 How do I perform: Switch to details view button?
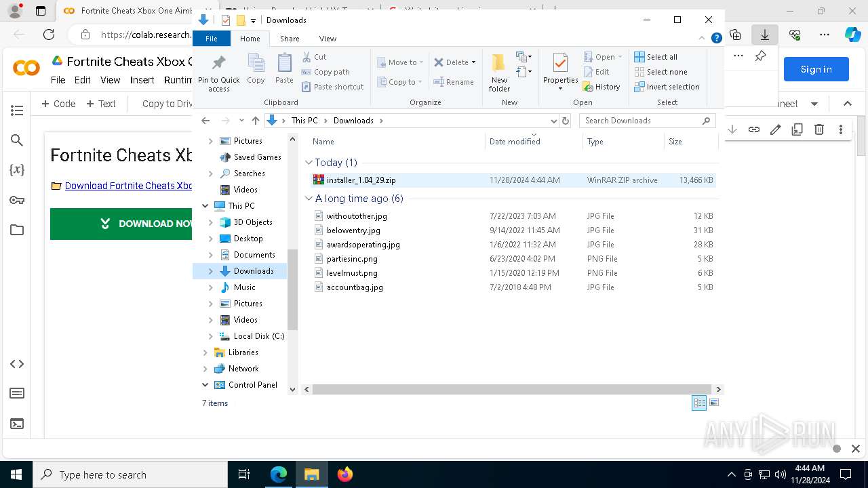click(x=699, y=403)
